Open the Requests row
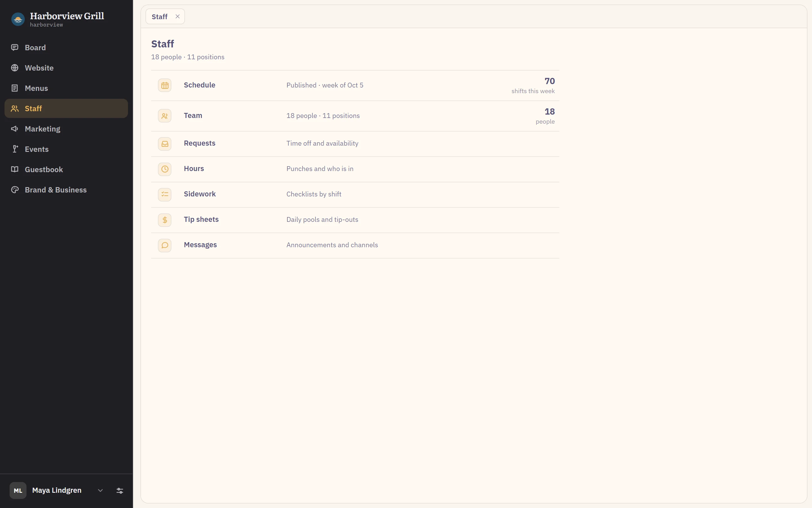The width and height of the screenshot is (812, 508). [355, 144]
